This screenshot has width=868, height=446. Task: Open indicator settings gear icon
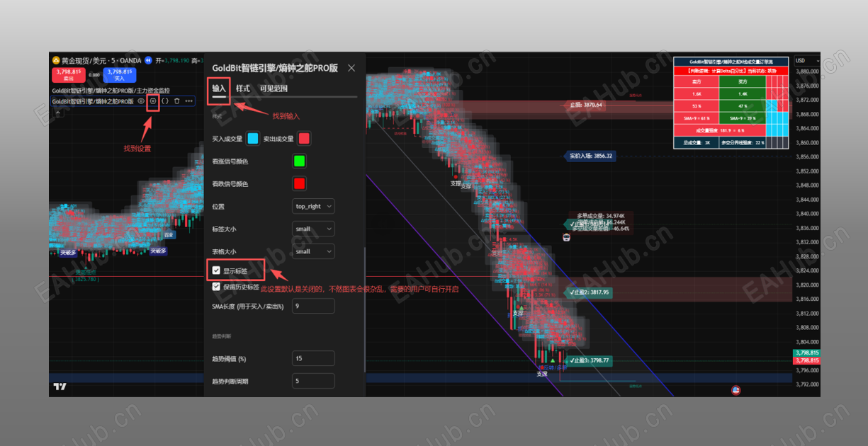[x=152, y=101]
